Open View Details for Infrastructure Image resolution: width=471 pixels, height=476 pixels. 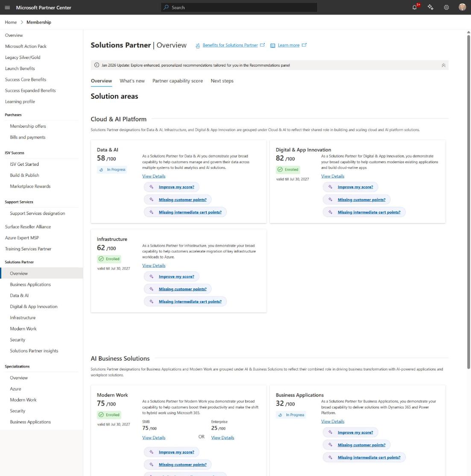(x=154, y=266)
